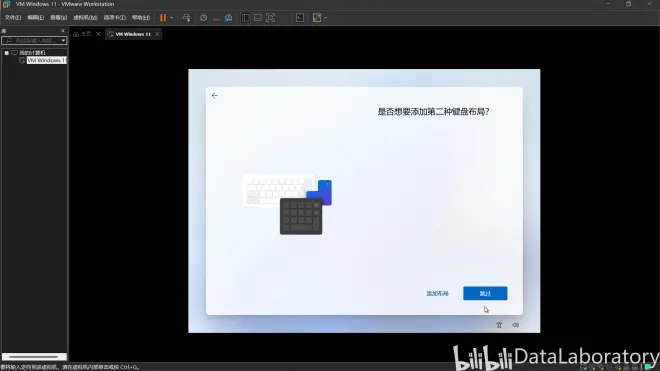The image size is (660, 371).
Task: Open the 文件 (File) menu
Action: (x=13, y=18)
